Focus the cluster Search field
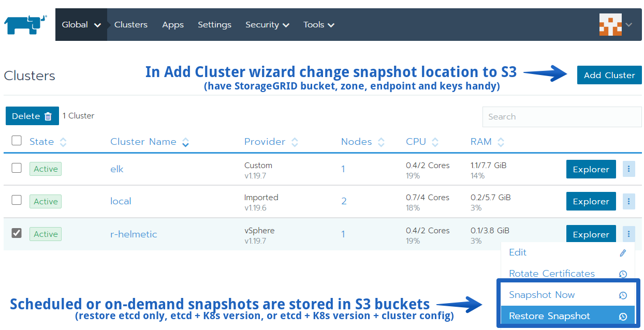644x330 pixels. pos(562,117)
